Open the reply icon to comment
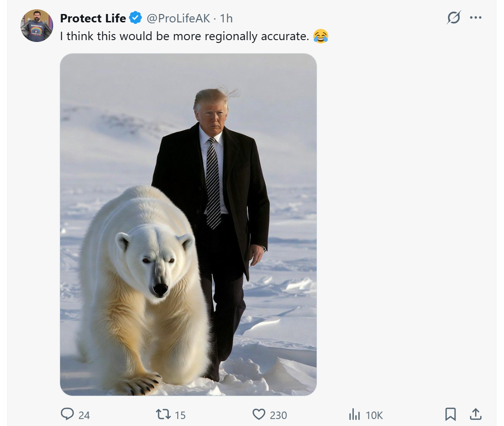The image size is (504, 426). pos(67,414)
